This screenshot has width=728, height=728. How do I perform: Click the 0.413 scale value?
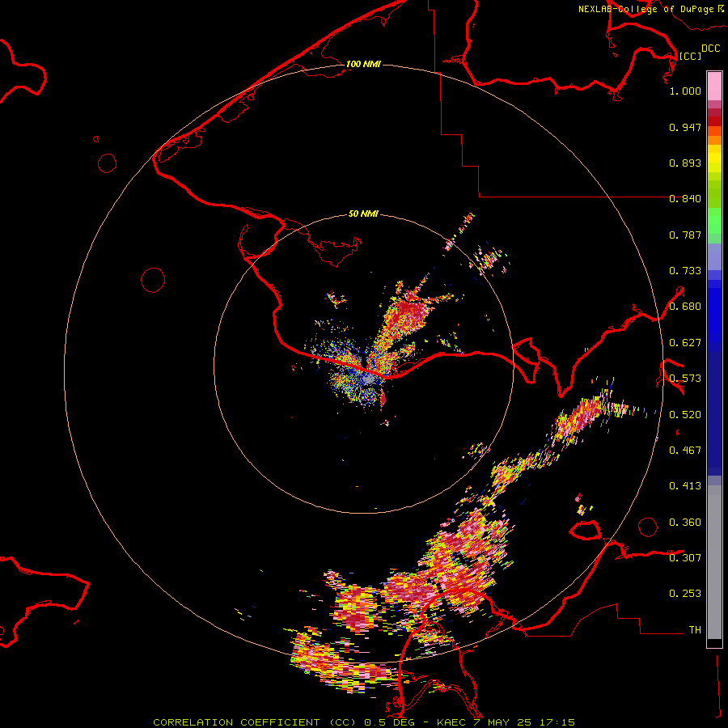tap(685, 486)
